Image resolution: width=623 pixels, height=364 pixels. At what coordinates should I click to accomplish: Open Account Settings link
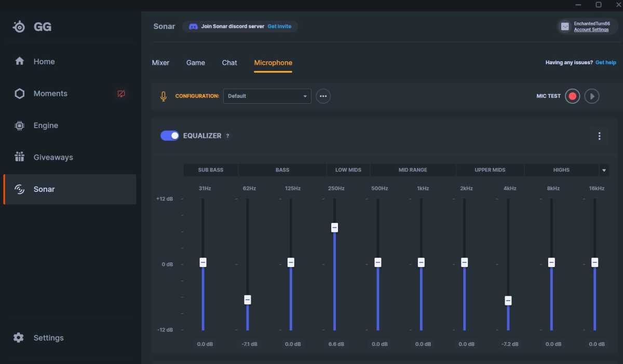[591, 30]
